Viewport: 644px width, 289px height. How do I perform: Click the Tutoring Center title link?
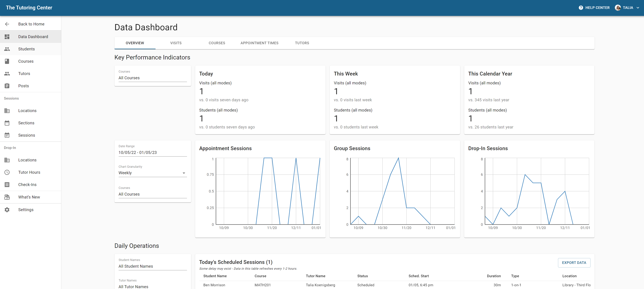[x=29, y=8]
